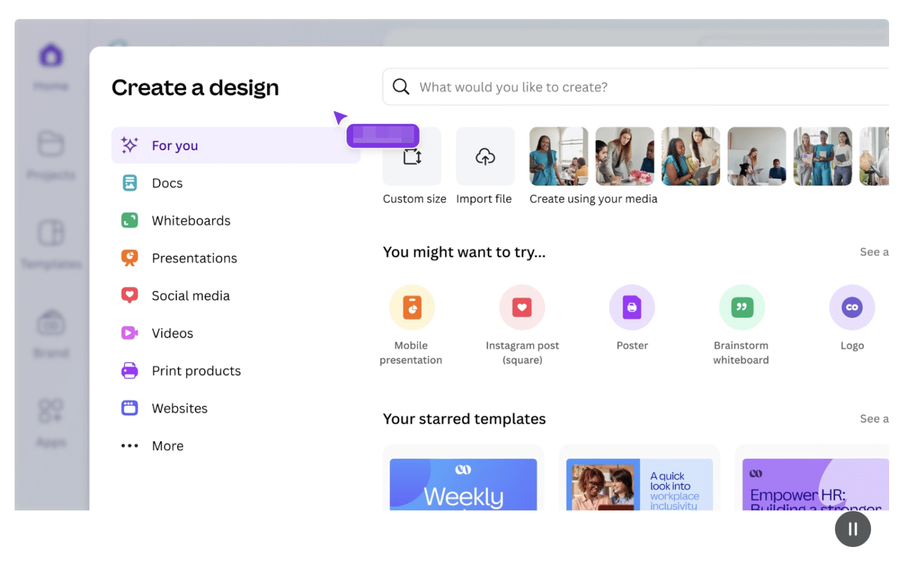The width and height of the screenshot is (924, 565).
Task: Open the Custom size option
Action: click(x=413, y=156)
